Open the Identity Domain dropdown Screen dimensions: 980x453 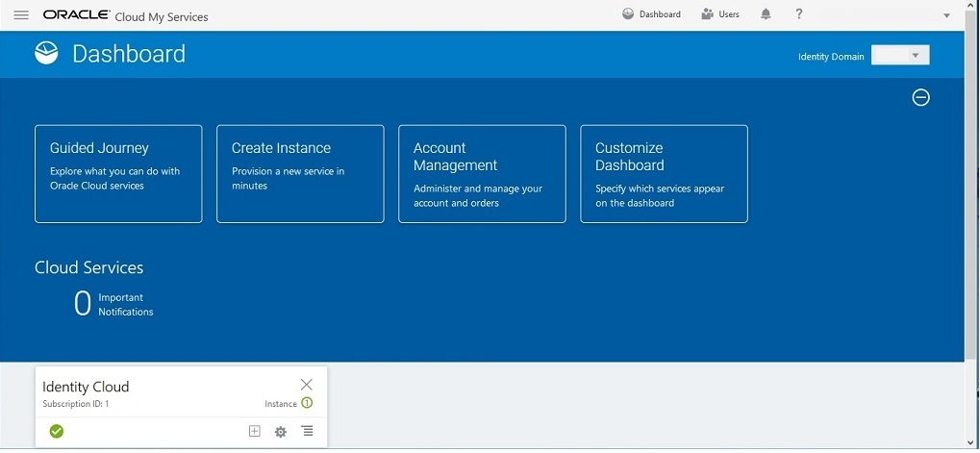coord(900,56)
